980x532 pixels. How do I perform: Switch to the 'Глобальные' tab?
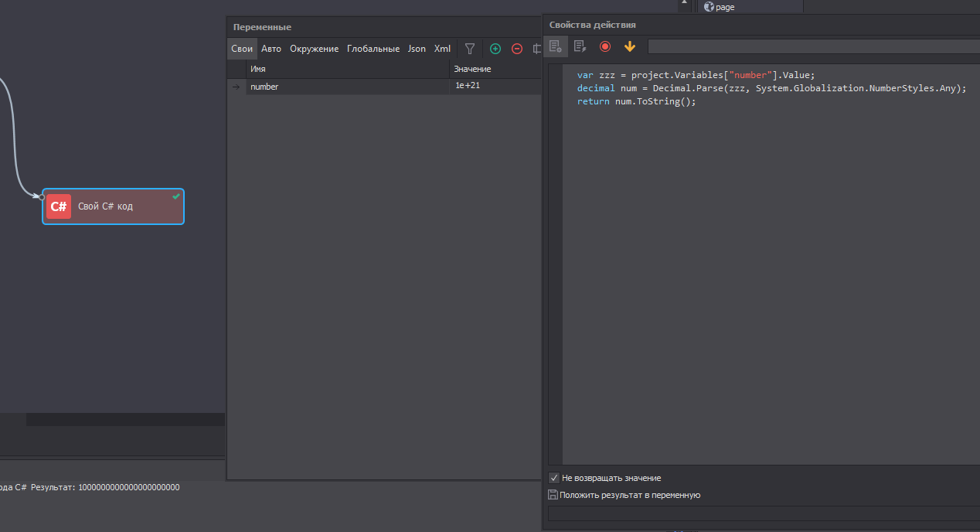[x=373, y=49]
